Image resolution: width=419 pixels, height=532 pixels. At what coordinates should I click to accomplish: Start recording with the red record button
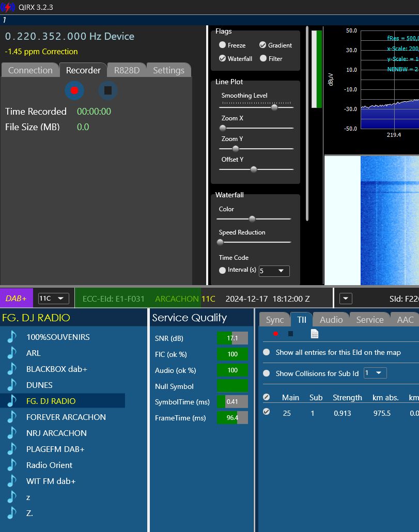pos(74,90)
